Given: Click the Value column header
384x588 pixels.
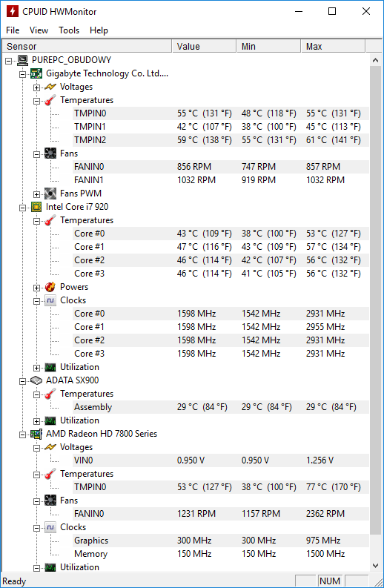Looking at the screenshot, I should [x=204, y=46].
